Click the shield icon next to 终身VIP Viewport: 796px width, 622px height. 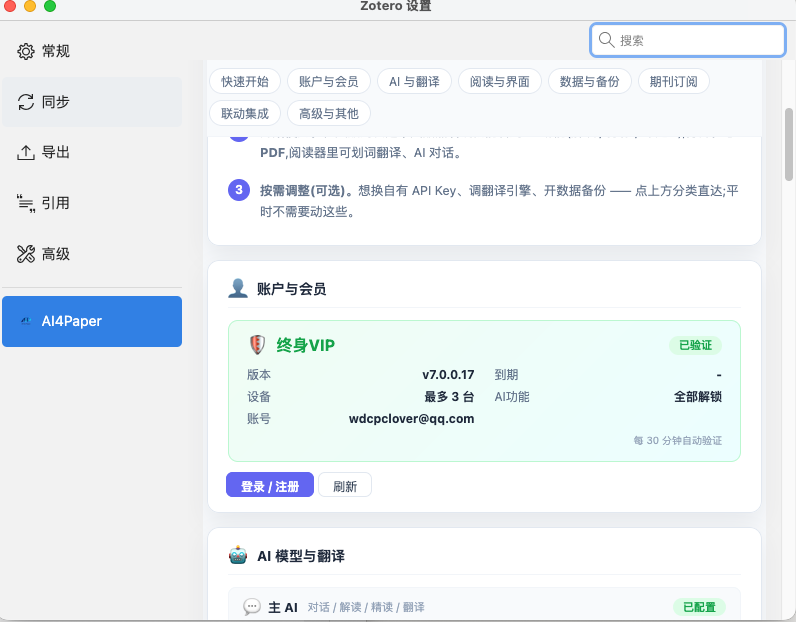tap(257, 345)
